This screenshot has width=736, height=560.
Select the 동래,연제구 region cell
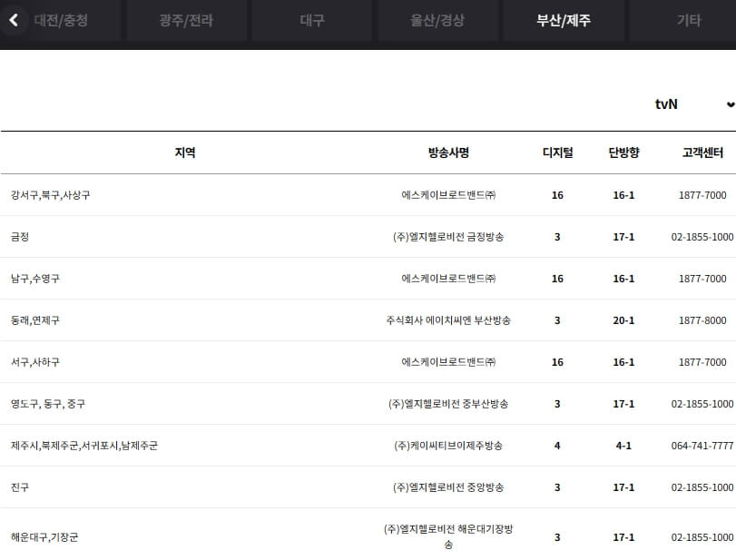[x=35, y=320]
